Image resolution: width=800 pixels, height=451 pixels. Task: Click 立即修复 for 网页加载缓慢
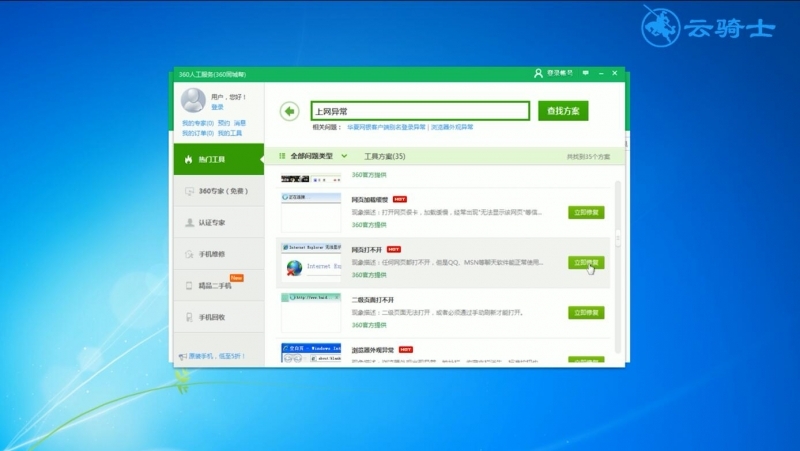(x=586, y=212)
